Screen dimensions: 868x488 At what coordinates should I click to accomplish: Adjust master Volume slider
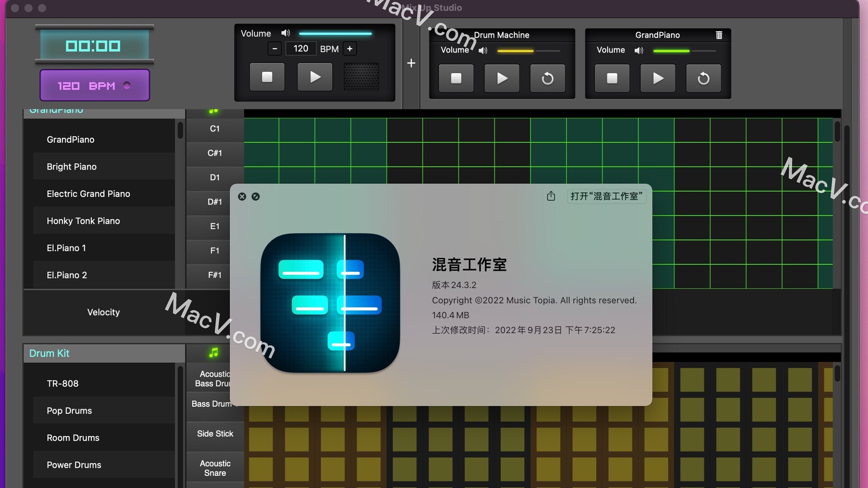(335, 33)
